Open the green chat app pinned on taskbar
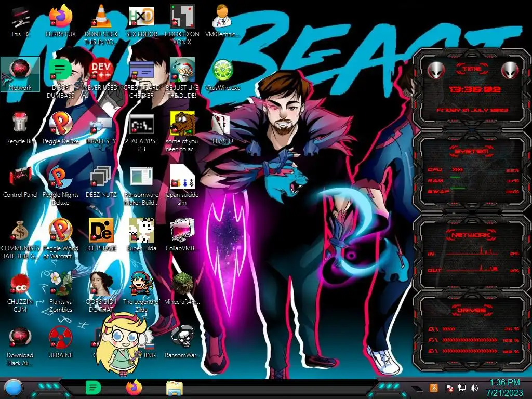 (94, 388)
